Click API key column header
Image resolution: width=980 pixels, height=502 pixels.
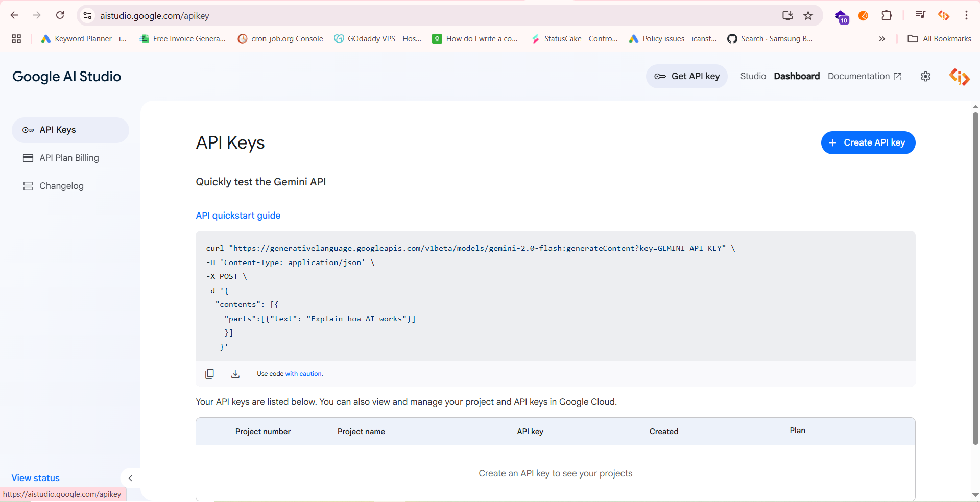click(x=530, y=432)
